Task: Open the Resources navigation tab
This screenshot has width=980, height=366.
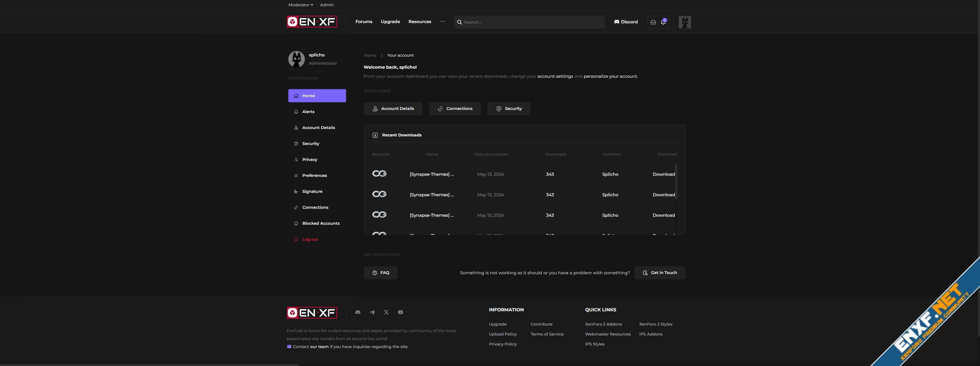Action: tap(420, 22)
